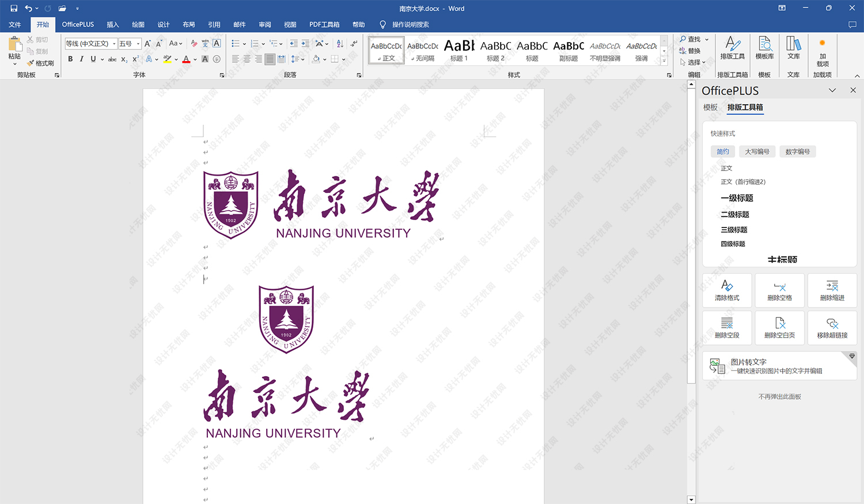The width and height of the screenshot is (864, 504).
Task: Click the Paste (粘贴) button
Action: point(14,50)
